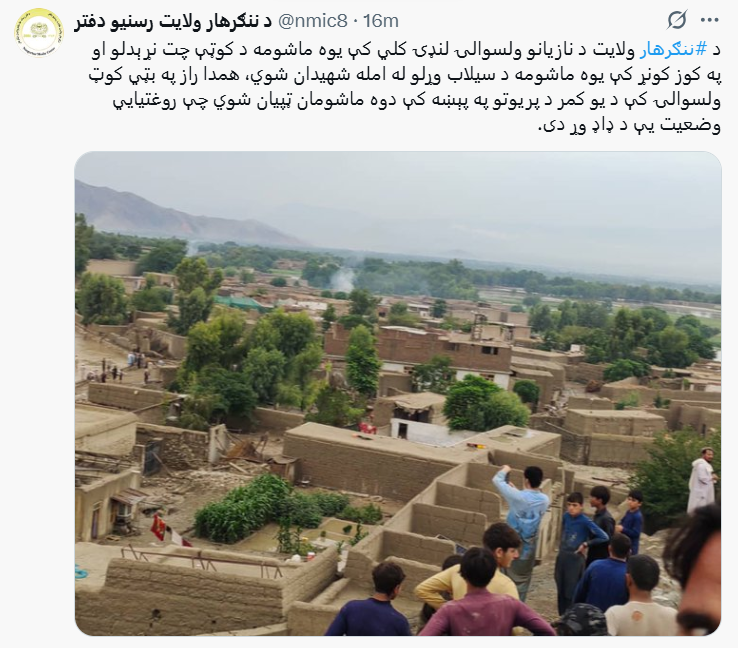Viewport: 738px width, 648px height.
Task: Open the attached village photo
Action: click(398, 393)
